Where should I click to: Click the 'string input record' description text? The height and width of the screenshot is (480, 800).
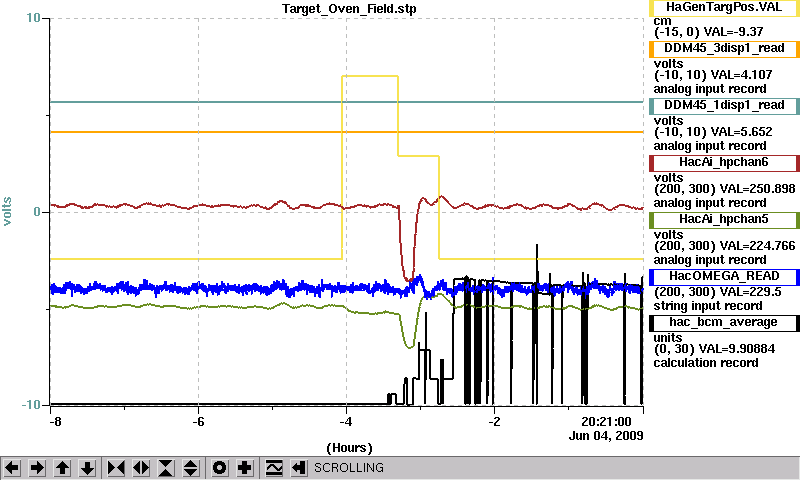point(708,306)
